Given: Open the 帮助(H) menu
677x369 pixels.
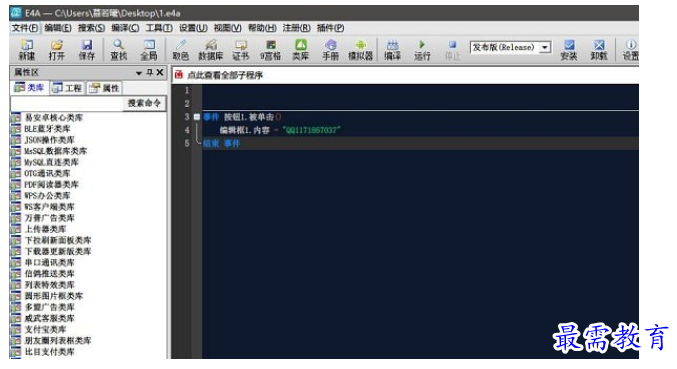Looking at the screenshot, I should click(x=262, y=28).
